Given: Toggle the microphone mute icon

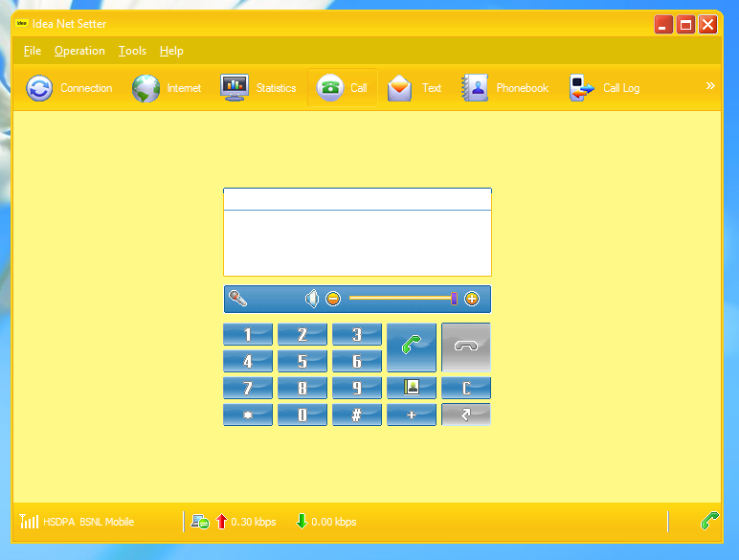Looking at the screenshot, I should (x=237, y=299).
